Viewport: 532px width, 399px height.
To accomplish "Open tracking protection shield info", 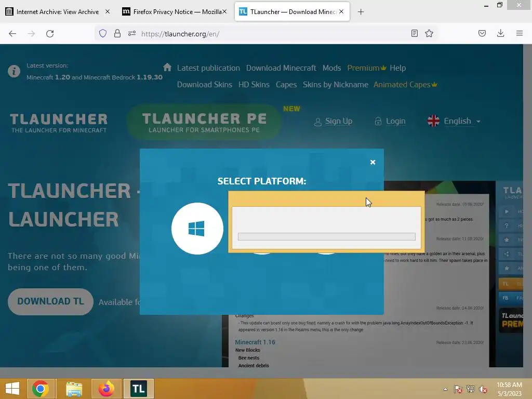I will tap(103, 33).
